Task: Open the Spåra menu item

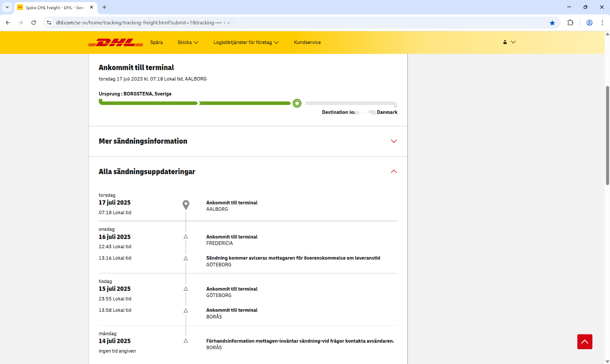Action: pyautogui.click(x=156, y=42)
